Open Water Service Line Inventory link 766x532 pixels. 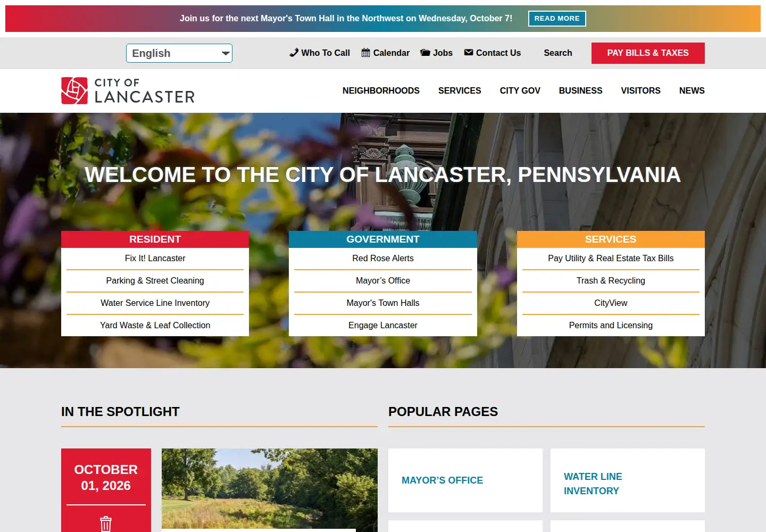pos(155,303)
